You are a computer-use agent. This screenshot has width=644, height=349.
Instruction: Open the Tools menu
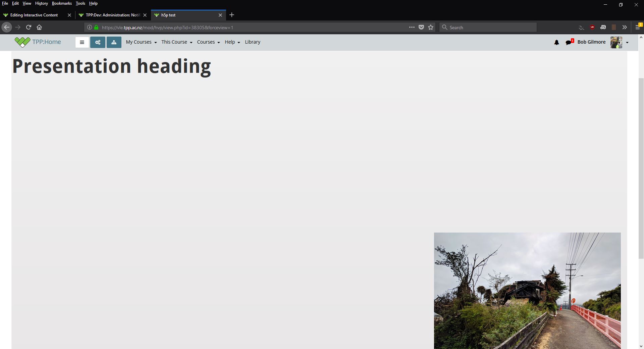click(80, 3)
